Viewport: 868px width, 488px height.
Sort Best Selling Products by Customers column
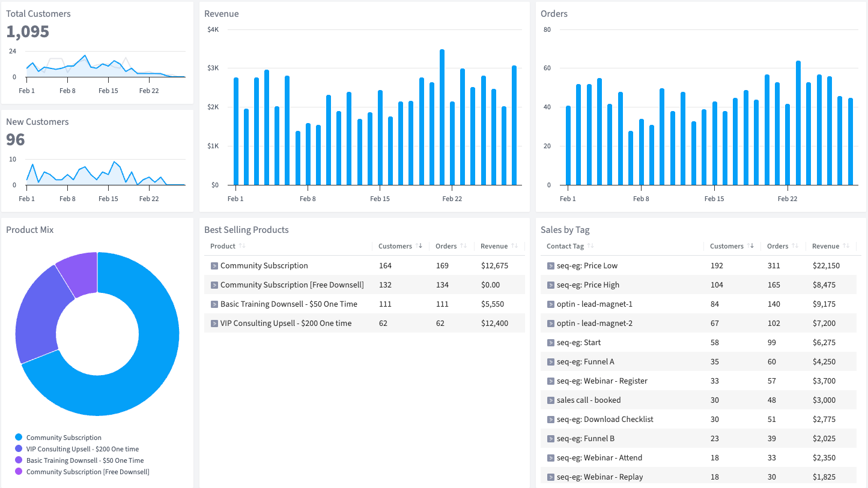click(x=395, y=246)
